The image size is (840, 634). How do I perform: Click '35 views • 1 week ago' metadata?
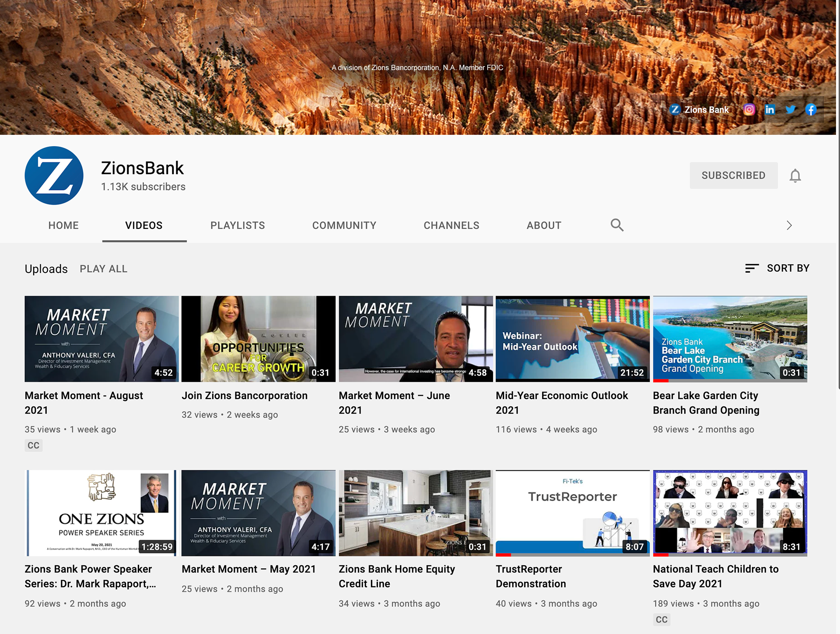click(70, 429)
